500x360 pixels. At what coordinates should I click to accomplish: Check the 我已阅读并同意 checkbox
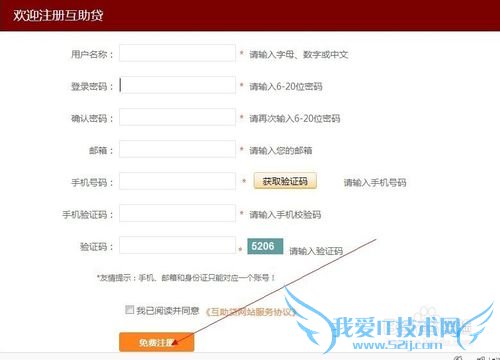pyautogui.click(x=129, y=310)
